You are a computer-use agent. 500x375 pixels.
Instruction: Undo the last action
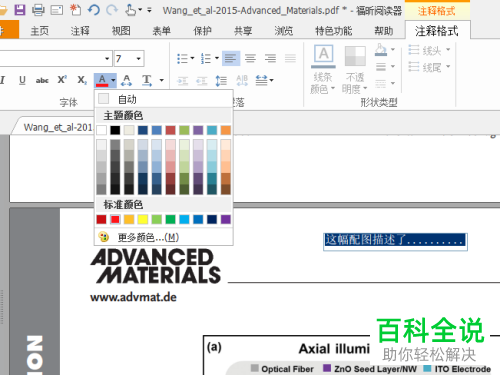click(94, 10)
